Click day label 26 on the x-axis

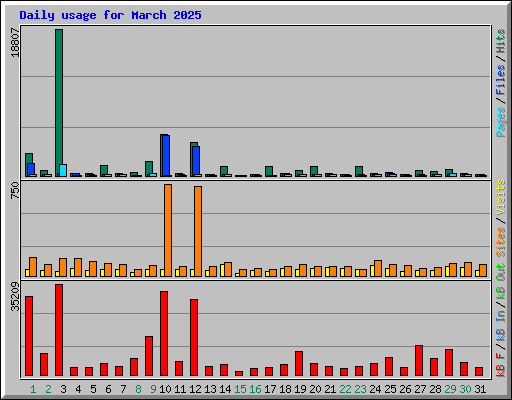pyautogui.click(x=405, y=389)
